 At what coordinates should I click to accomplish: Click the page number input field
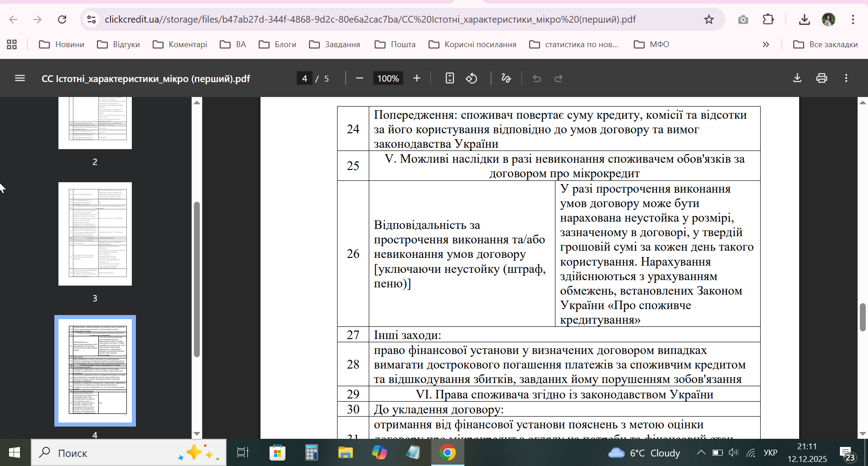pyautogui.click(x=304, y=78)
